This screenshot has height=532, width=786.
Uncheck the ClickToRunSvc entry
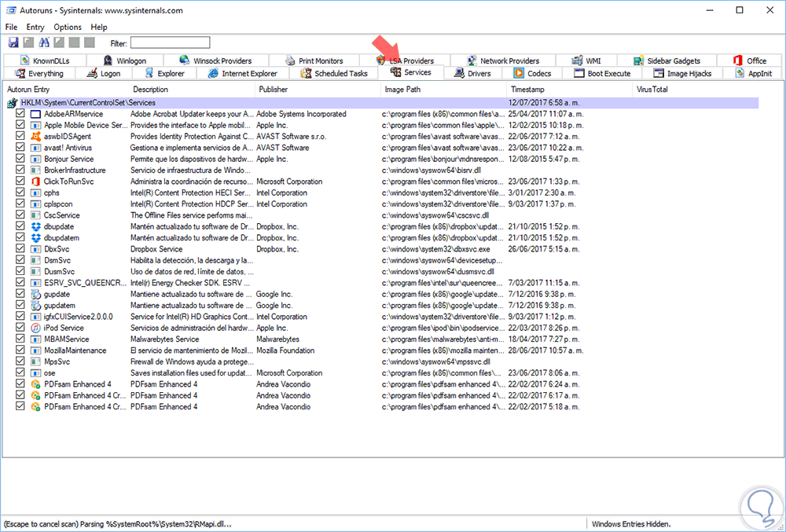tap(20, 181)
